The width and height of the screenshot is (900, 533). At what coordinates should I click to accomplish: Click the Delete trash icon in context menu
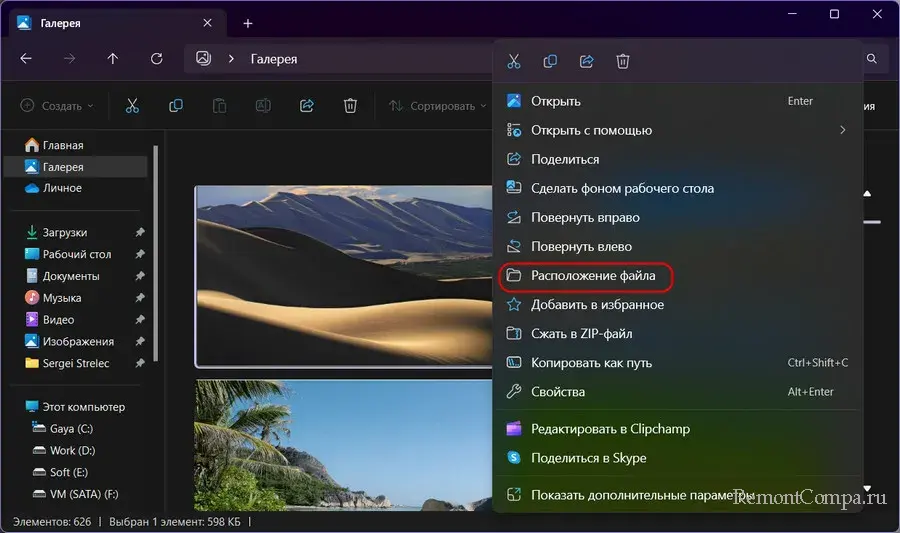(x=623, y=62)
